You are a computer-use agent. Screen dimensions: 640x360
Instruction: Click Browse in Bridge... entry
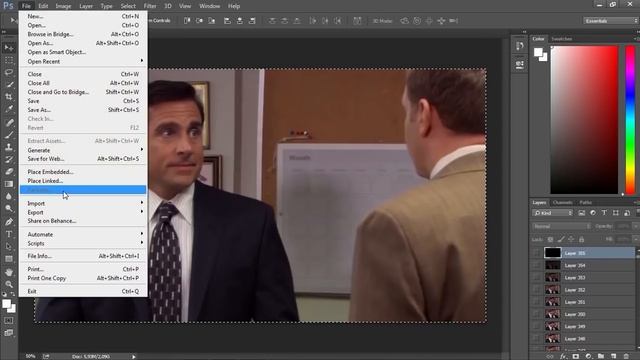pyautogui.click(x=83, y=34)
